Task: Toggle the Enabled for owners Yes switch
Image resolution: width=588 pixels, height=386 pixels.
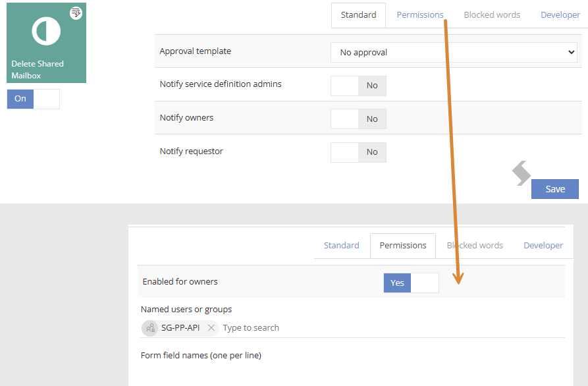Action: (412, 283)
